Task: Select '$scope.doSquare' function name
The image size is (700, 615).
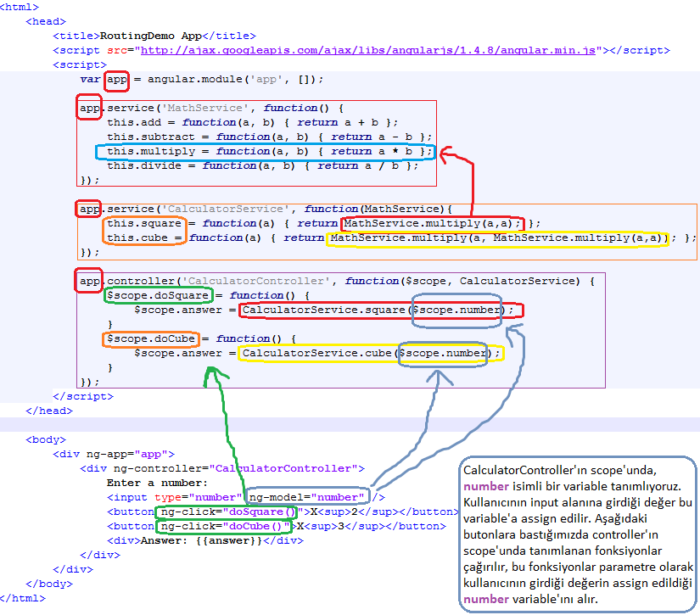Action: [x=158, y=295]
